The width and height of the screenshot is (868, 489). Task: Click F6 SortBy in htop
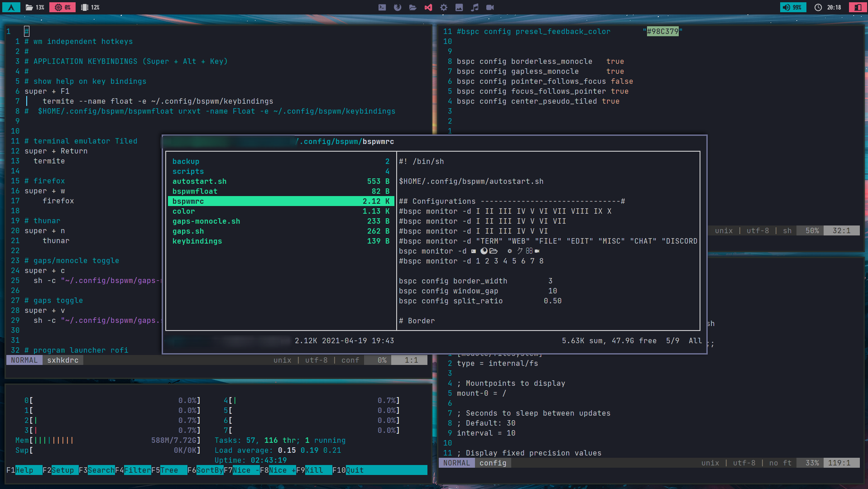pos(205,470)
